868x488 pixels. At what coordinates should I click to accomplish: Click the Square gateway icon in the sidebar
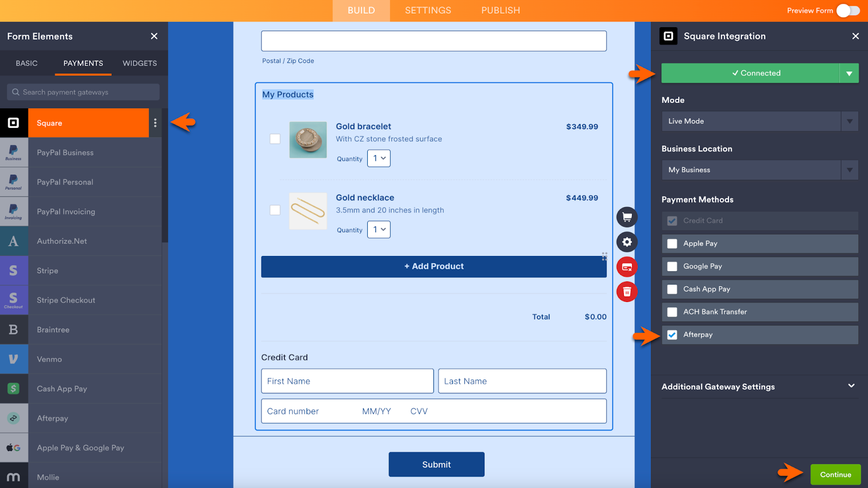14,123
